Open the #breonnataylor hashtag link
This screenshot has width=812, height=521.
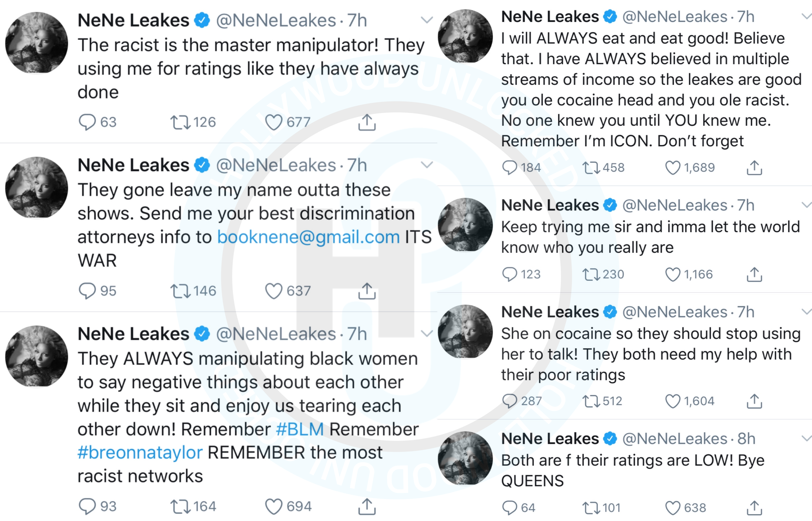coord(140,453)
